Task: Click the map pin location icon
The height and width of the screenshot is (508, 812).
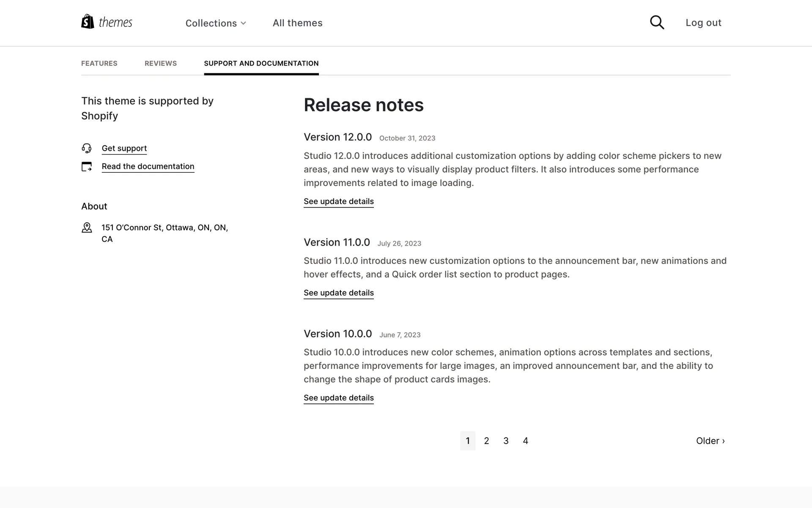Action: coord(87,228)
